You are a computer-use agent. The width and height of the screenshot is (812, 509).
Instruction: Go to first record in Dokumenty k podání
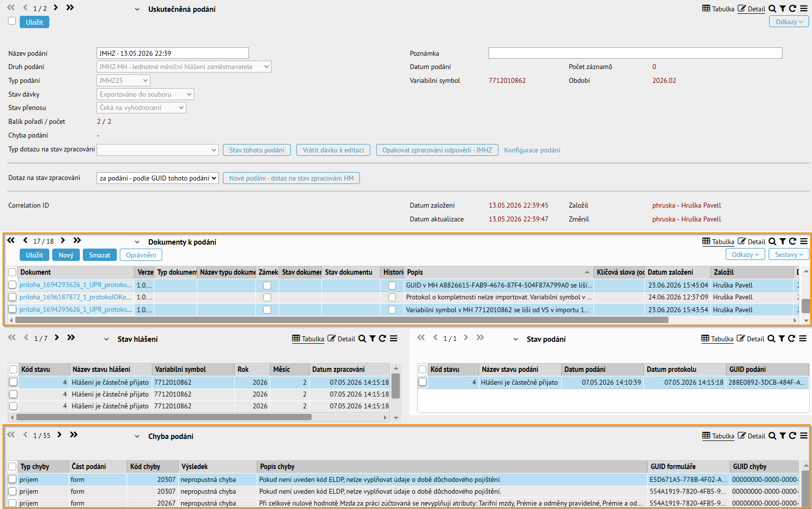[x=11, y=241]
